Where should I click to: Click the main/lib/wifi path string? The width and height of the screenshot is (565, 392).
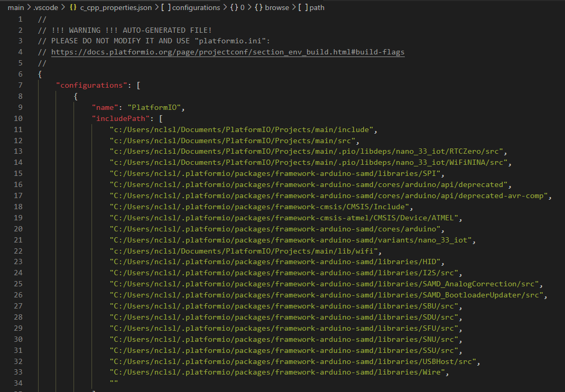tap(244, 251)
